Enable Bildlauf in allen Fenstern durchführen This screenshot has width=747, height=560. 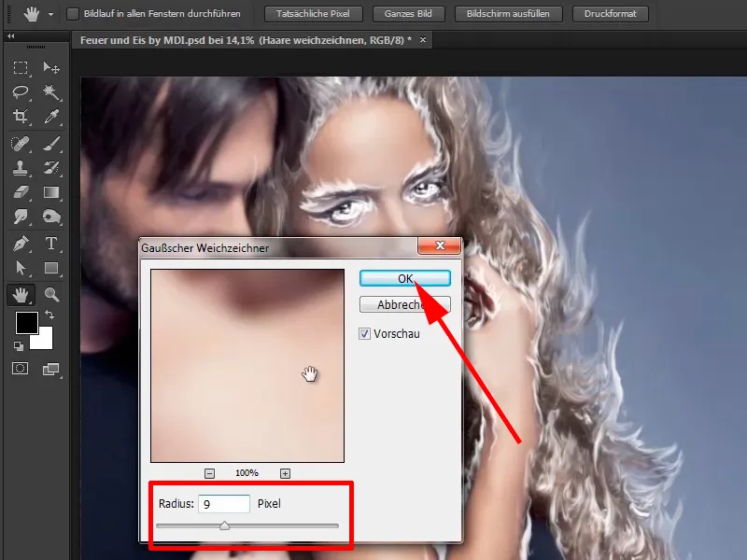(x=73, y=14)
